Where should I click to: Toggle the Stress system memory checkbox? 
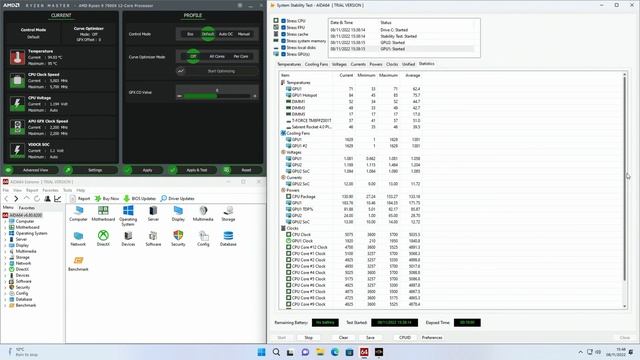click(x=283, y=41)
